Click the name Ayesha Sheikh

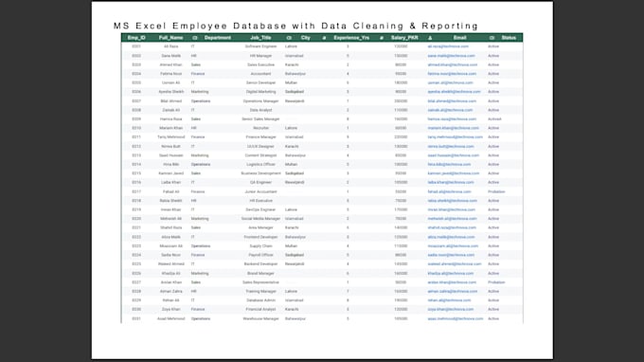point(171,92)
